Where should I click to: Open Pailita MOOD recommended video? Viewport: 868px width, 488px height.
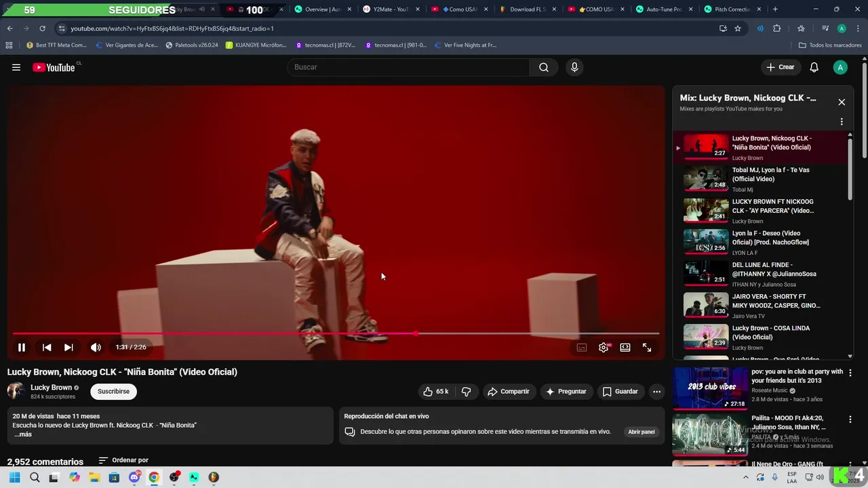pyautogui.click(x=710, y=435)
